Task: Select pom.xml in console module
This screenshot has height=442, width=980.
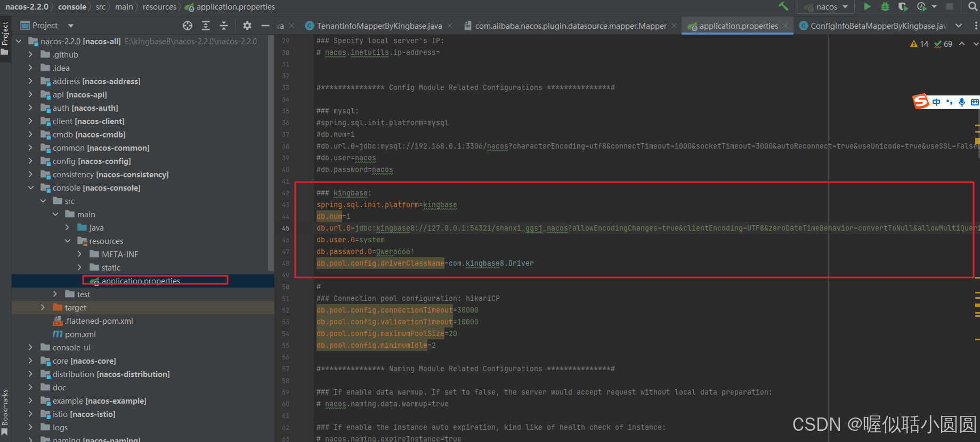Action: click(80, 334)
